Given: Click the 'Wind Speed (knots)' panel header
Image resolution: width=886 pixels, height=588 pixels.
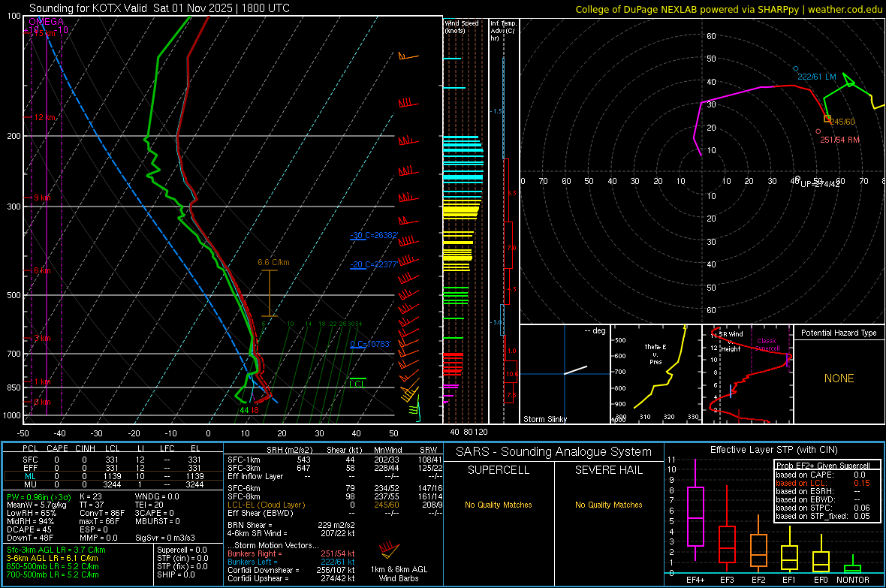Looking at the screenshot, I should (462, 26).
